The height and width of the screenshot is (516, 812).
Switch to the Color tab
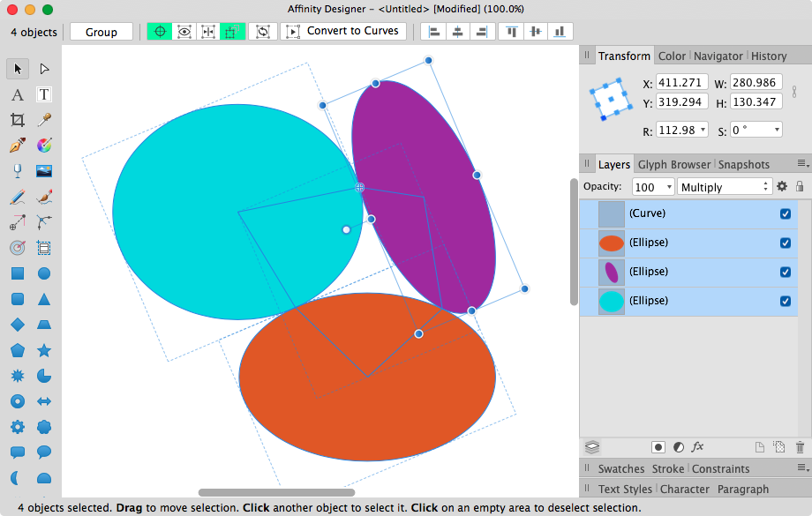point(672,56)
